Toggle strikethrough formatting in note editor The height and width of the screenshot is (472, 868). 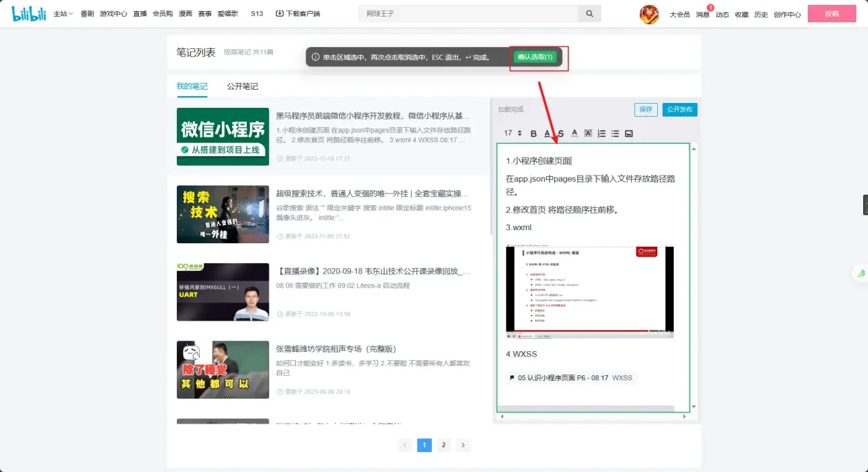[560, 133]
